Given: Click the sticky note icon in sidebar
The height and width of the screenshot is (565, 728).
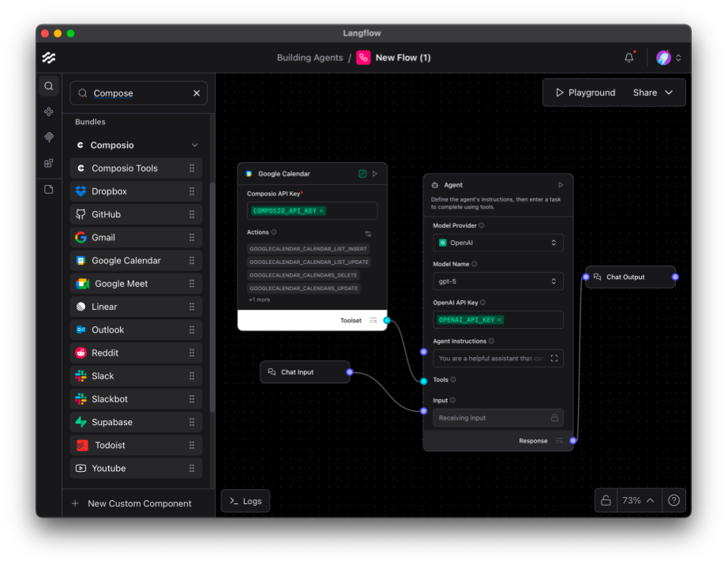Looking at the screenshot, I should (x=49, y=190).
